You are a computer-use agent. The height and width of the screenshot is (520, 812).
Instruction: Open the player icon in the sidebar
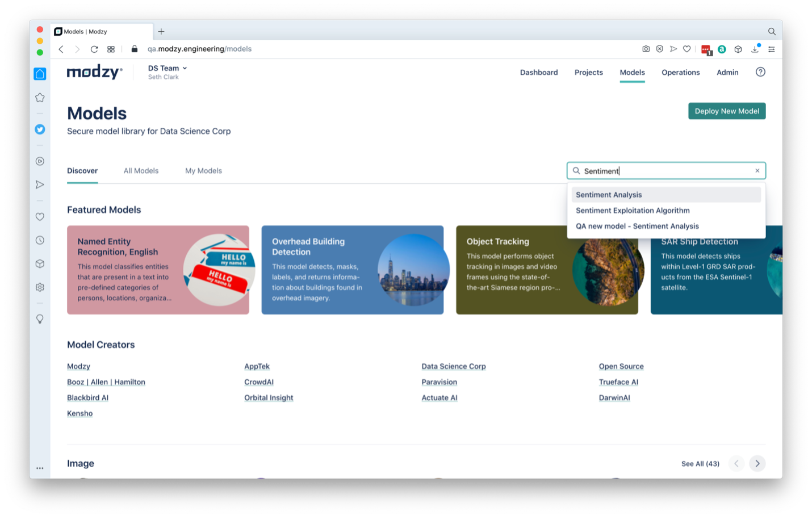point(40,161)
